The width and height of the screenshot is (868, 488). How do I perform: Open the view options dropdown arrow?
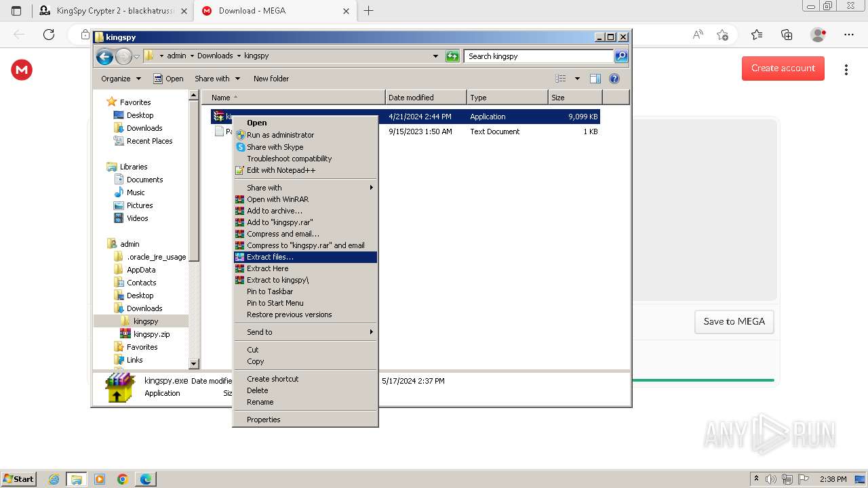[x=577, y=79]
